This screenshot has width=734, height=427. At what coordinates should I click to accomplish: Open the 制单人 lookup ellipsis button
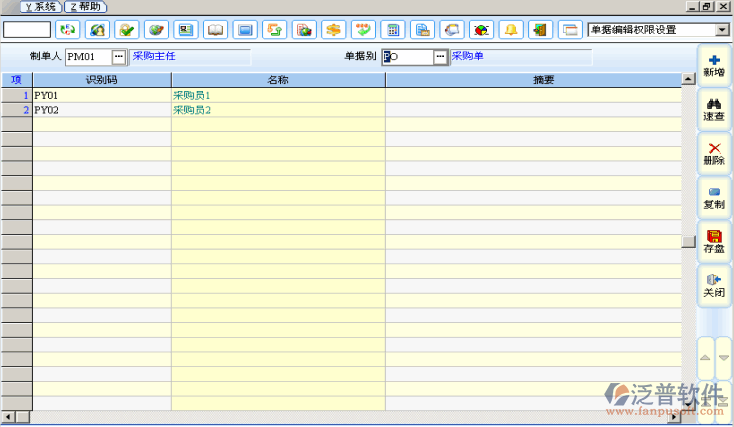(119, 57)
